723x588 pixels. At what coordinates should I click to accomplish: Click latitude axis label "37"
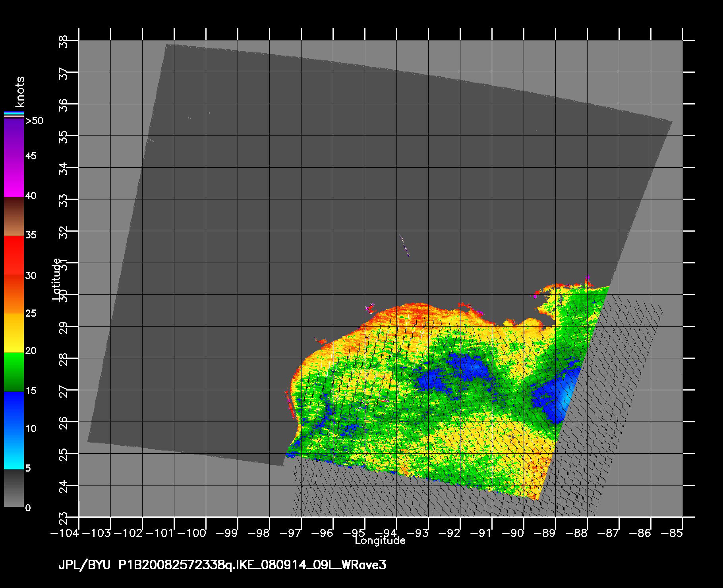coord(64,73)
